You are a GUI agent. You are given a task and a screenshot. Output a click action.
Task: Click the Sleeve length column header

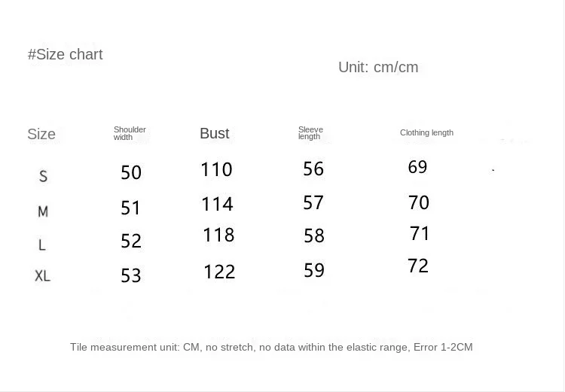(x=310, y=133)
